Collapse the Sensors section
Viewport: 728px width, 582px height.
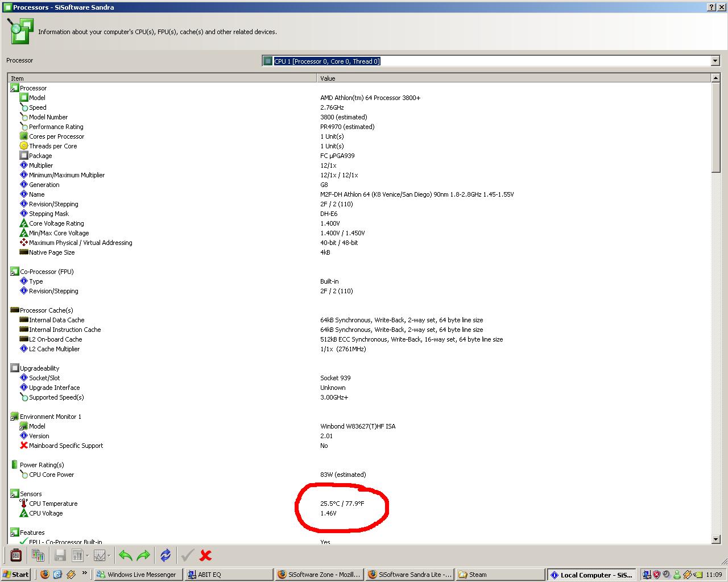click(x=15, y=494)
